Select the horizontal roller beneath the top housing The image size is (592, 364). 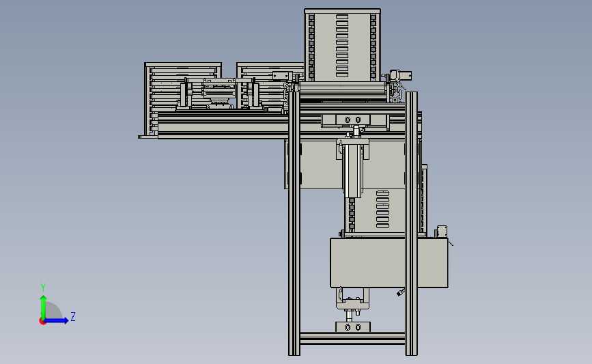[343, 89]
